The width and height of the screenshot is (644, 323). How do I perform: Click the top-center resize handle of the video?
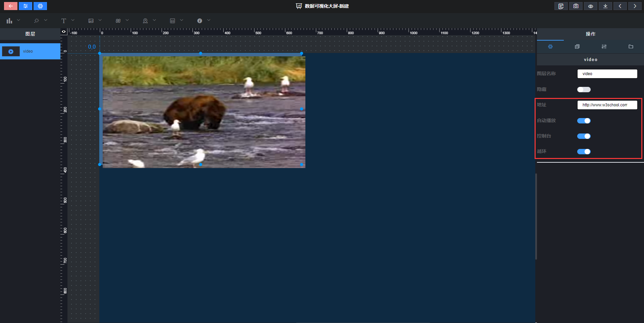[x=201, y=53]
